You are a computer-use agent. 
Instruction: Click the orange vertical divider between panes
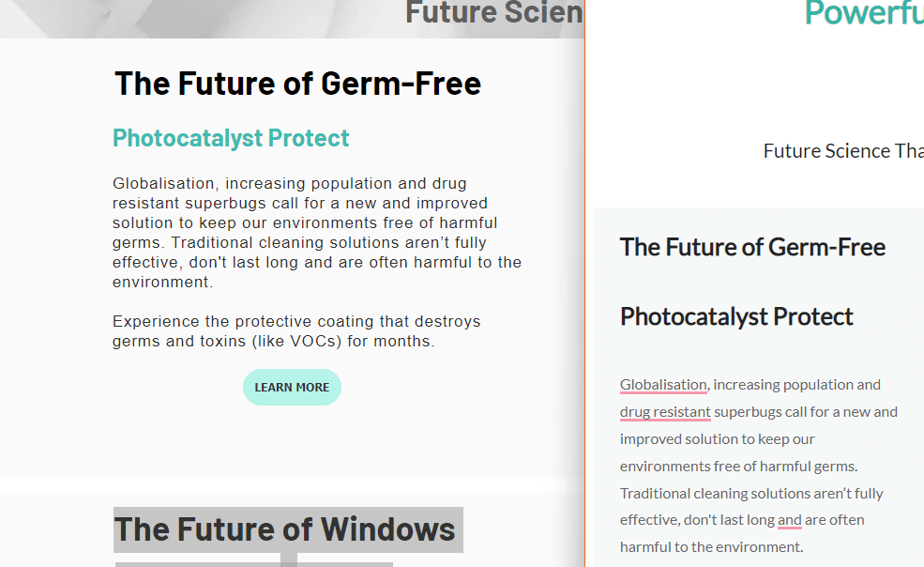point(584,283)
